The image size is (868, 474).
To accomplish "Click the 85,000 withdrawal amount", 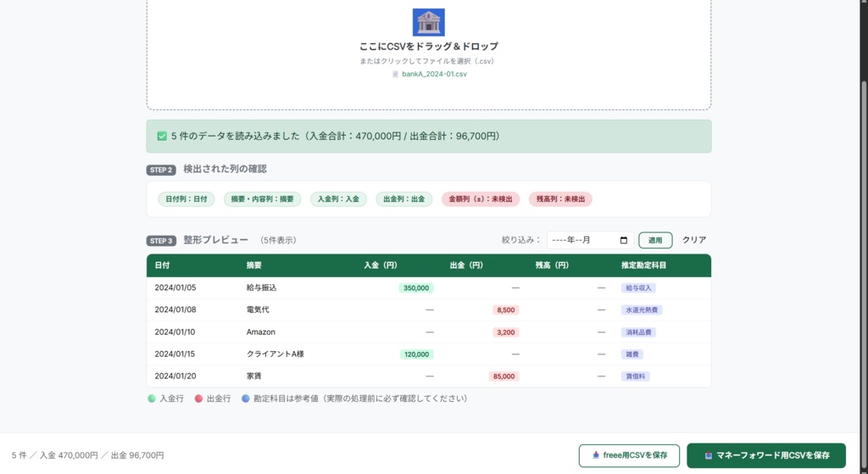I will (504, 376).
